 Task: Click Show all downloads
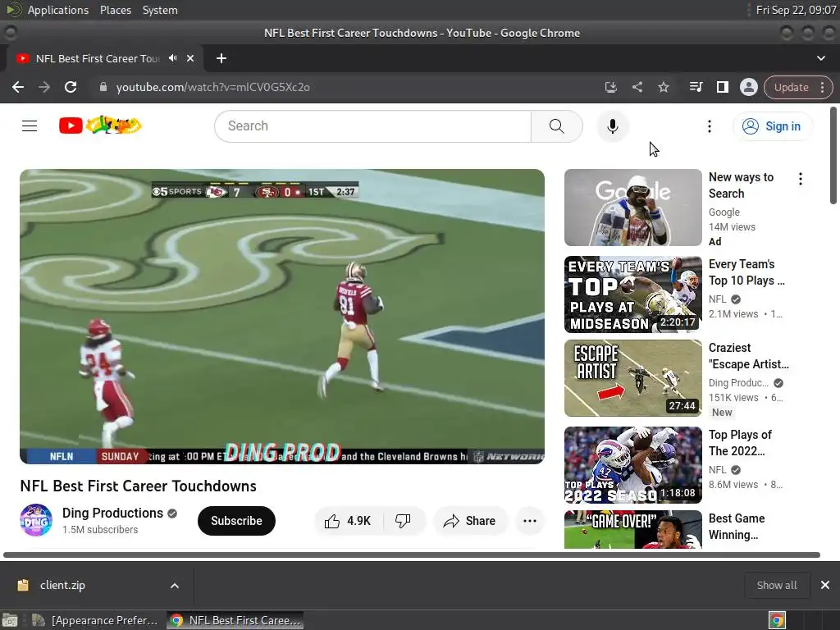(x=776, y=585)
